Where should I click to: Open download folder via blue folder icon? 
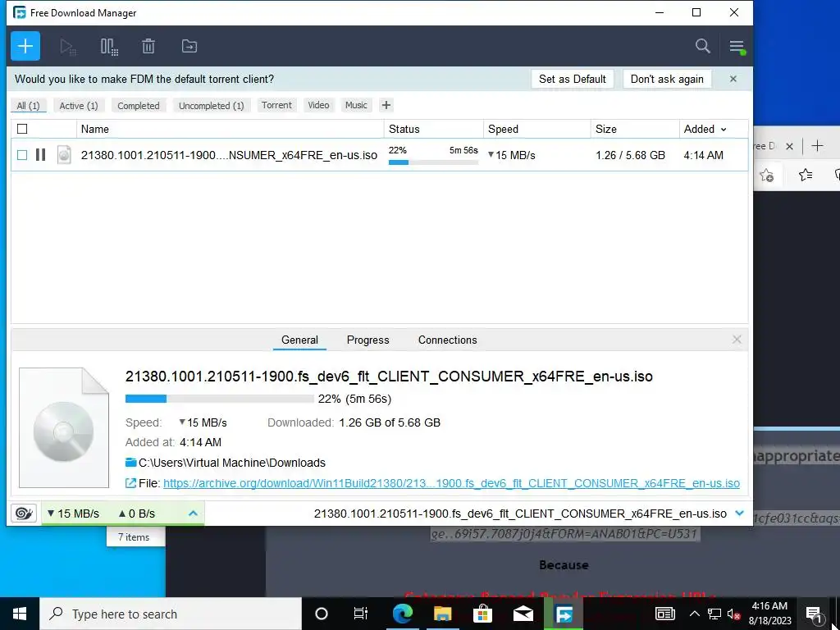click(130, 463)
